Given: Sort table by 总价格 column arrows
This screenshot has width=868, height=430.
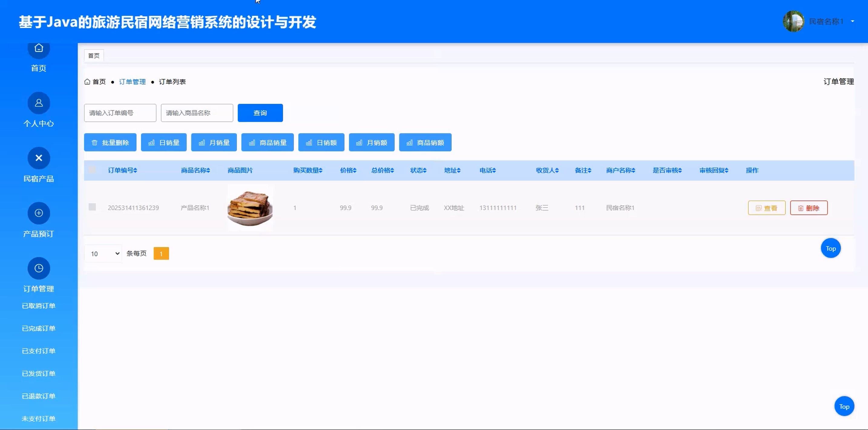Looking at the screenshot, I should [x=392, y=170].
